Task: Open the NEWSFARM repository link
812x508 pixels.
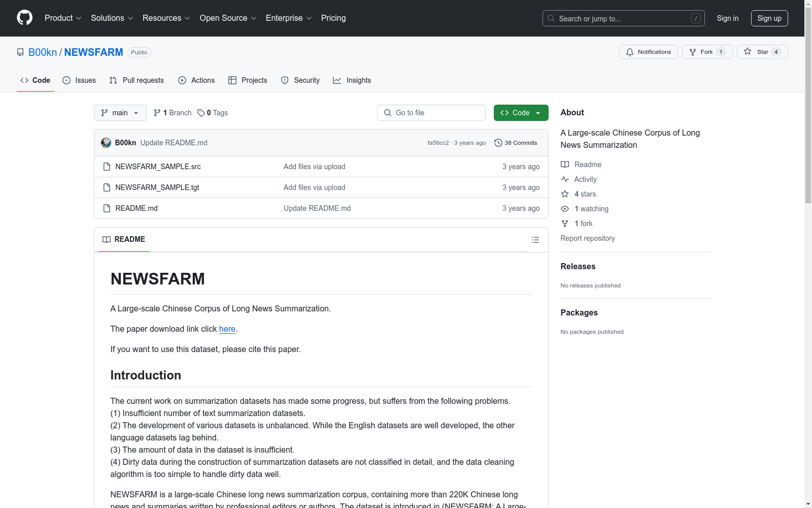Action: click(x=93, y=52)
